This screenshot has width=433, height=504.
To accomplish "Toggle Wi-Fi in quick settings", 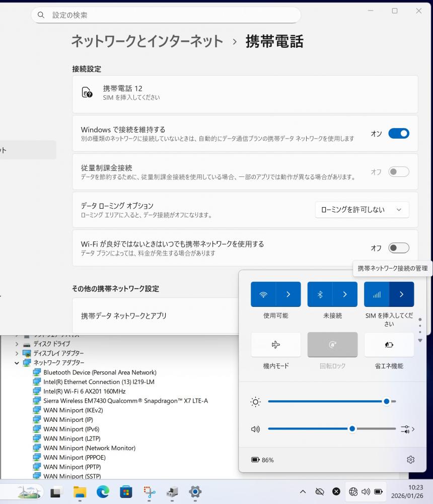I will (263, 294).
